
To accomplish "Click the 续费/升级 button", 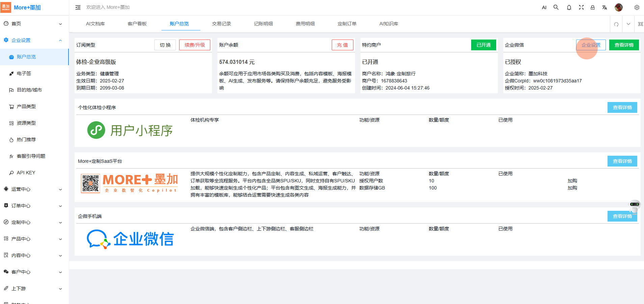I will coord(194,45).
